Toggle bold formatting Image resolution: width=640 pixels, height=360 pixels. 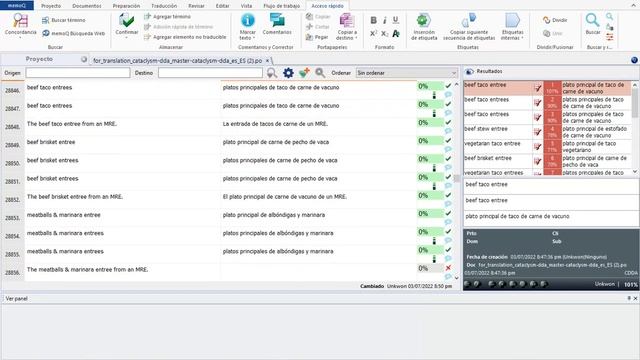click(373, 20)
